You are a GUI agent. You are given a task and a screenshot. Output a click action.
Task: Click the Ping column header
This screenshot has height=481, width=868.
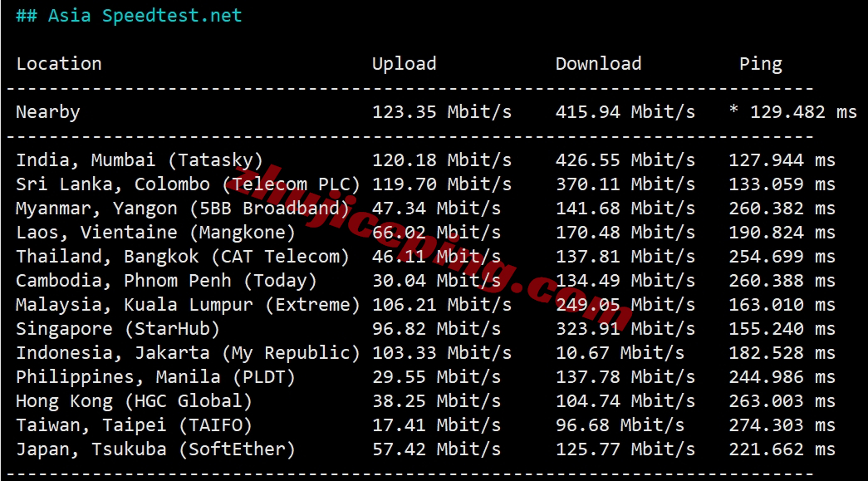pyautogui.click(x=761, y=64)
